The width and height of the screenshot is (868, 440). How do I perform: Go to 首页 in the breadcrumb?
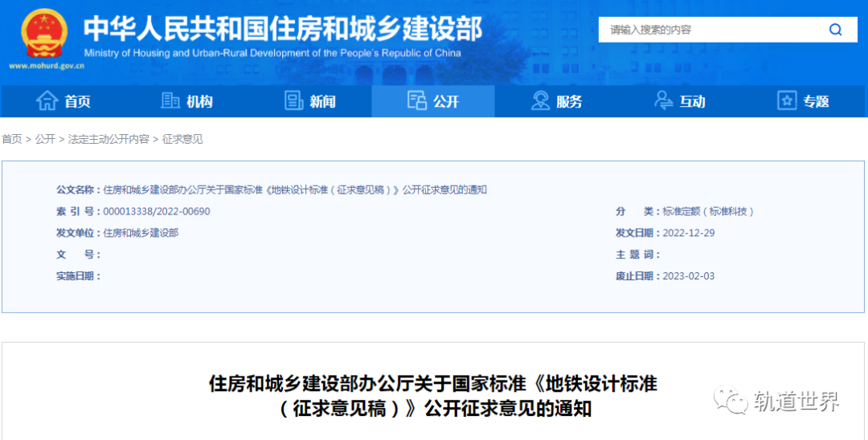coord(11,139)
